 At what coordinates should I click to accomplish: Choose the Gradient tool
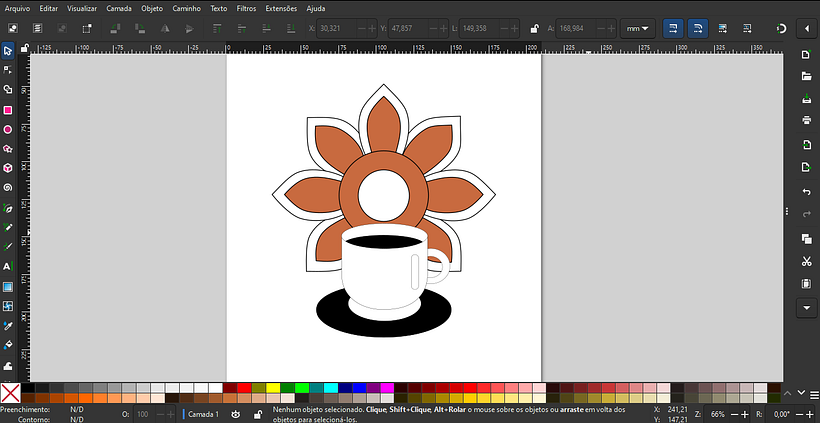coord(8,287)
